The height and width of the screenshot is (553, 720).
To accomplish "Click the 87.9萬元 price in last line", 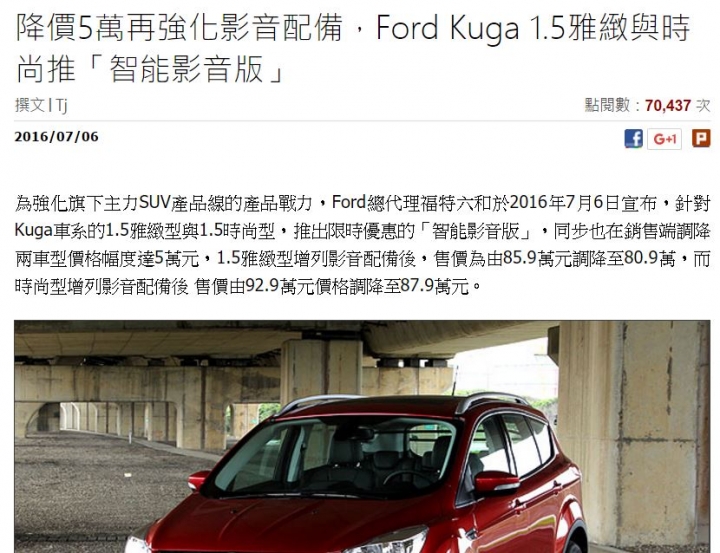I will point(435,286).
